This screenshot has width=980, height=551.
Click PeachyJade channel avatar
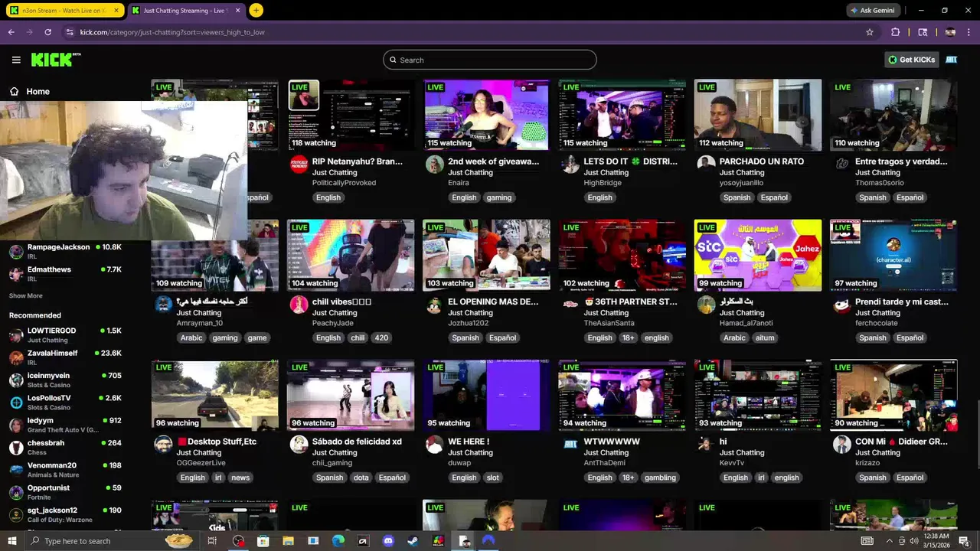[299, 305]
